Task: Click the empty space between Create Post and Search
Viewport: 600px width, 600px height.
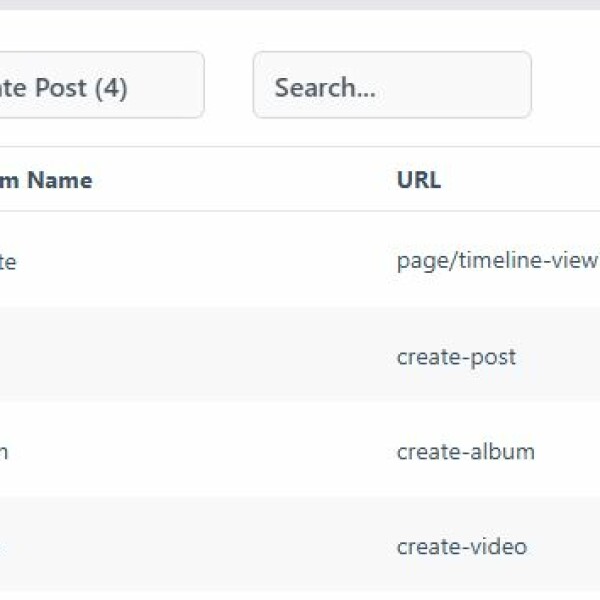Action: (229, 86)
